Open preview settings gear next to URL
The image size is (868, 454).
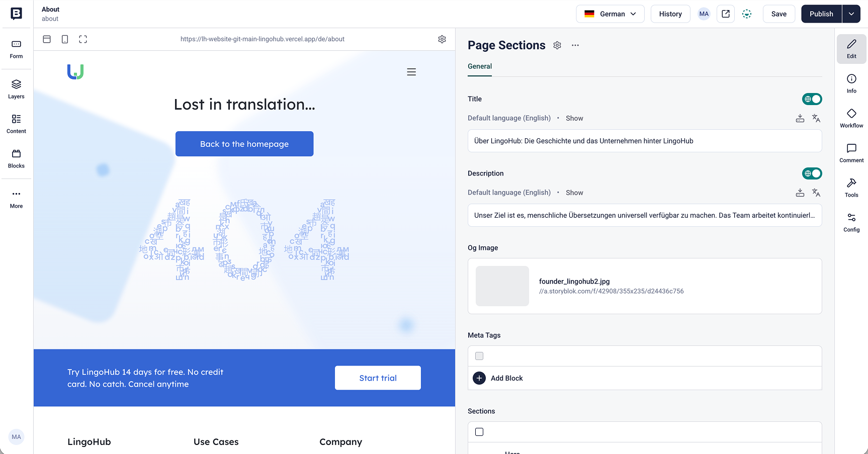point(442,39)
